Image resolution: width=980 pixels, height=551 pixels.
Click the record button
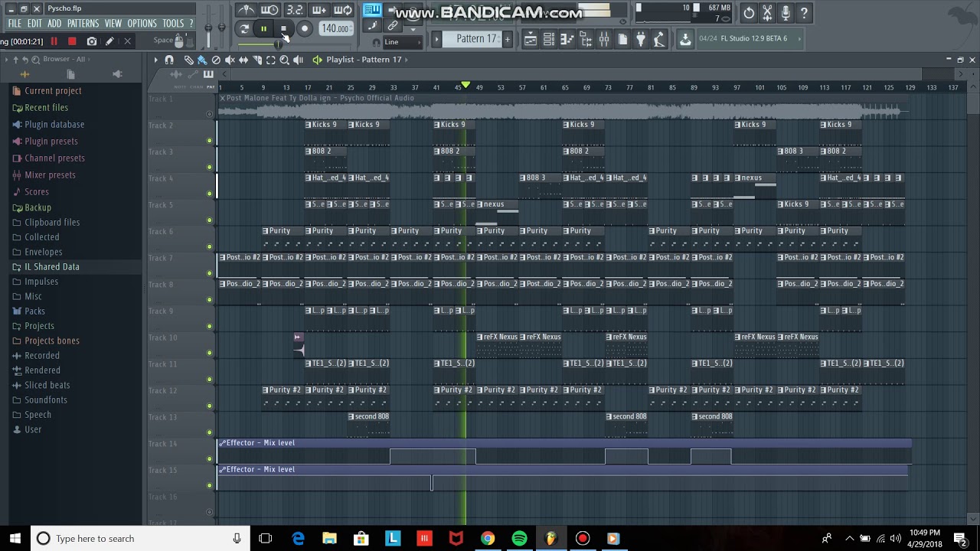(304, 29)
